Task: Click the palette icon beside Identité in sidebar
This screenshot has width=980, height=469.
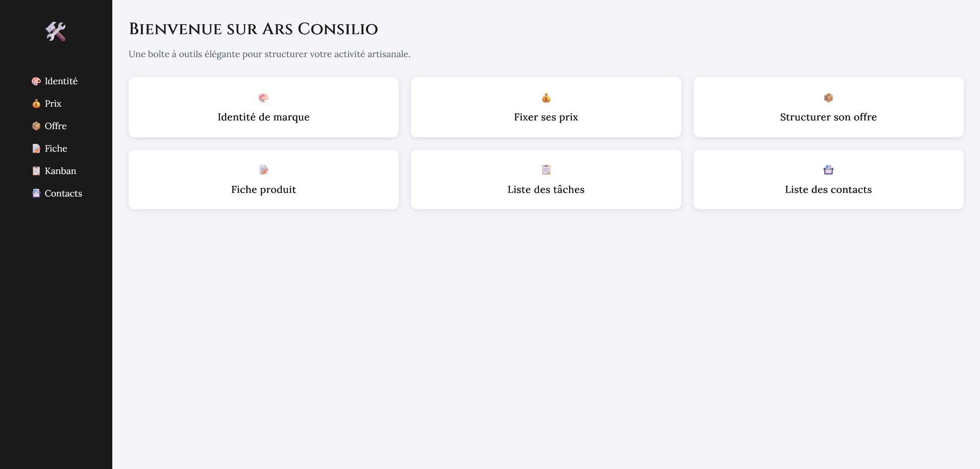Action: [36, 81]
